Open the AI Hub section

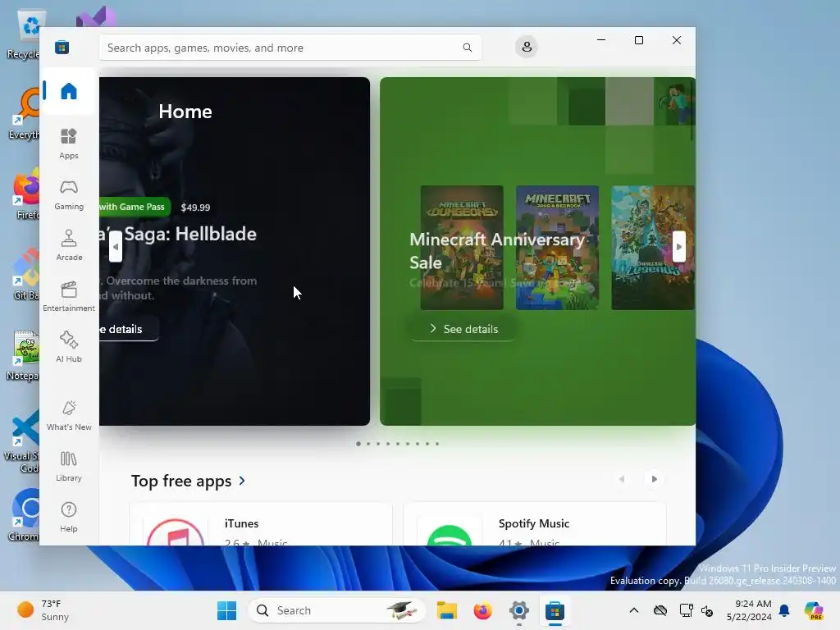69,347
